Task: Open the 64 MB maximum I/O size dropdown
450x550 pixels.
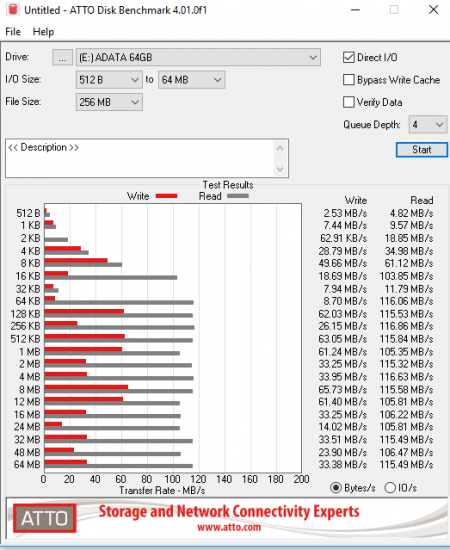Action: pyautogui.click(x=192, y=80)
